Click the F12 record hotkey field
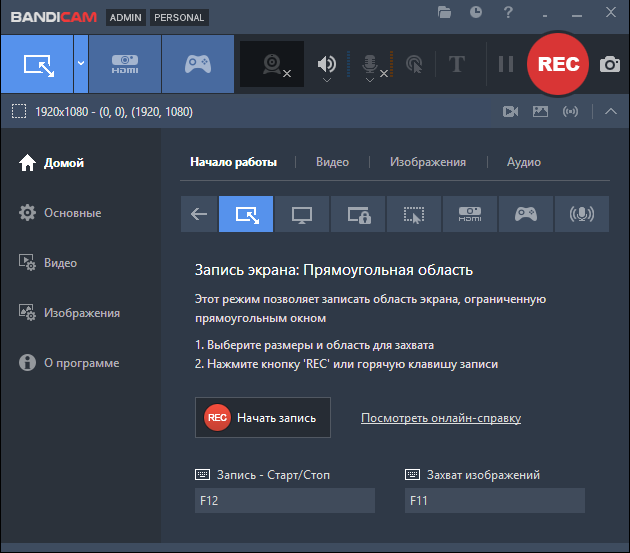This screenshot has height=553, width=630. tap(285, 500)
